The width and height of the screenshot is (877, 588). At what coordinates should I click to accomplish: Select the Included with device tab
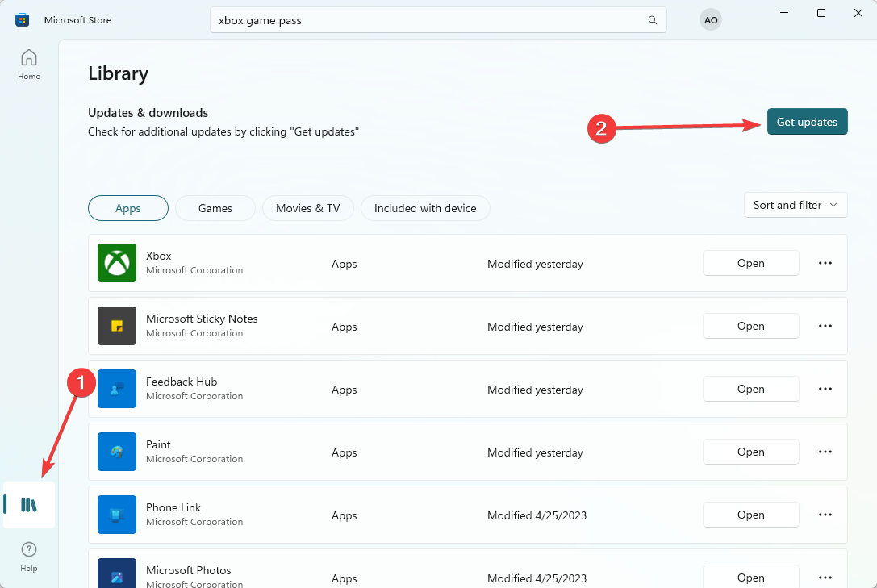click(425, 208)
